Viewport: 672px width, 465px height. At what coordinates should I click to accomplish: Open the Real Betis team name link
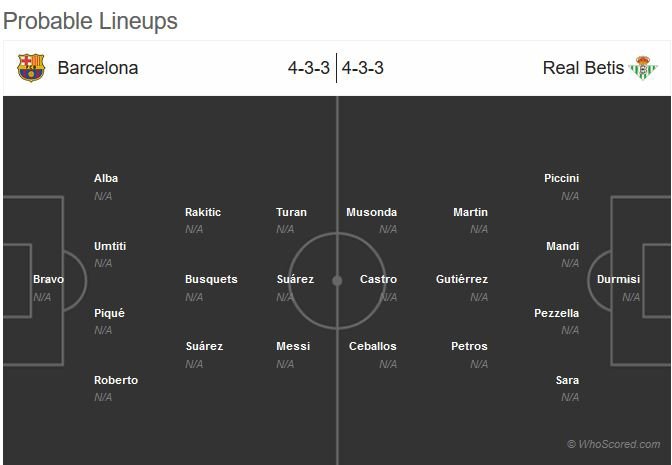click(x=583, y=68)
